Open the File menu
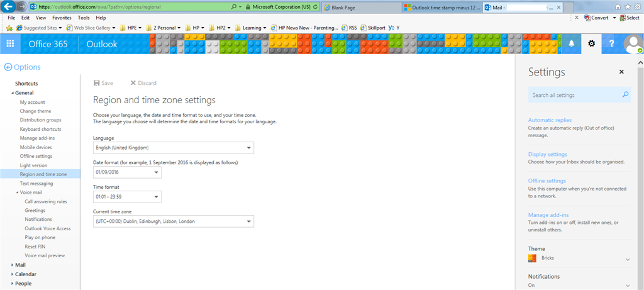Viewport: 644px width, 290px height. 11,18
